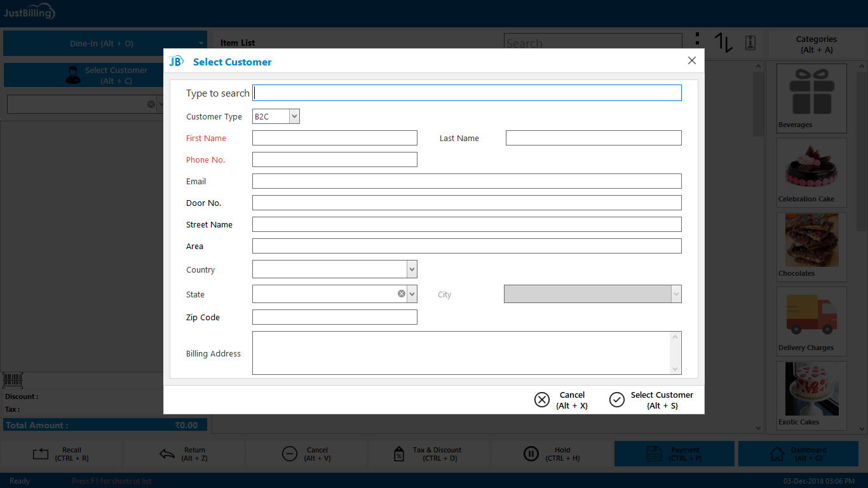
Task: Click the barcode scanner icon
Action: pyautogui.click(x=13, y=381)
